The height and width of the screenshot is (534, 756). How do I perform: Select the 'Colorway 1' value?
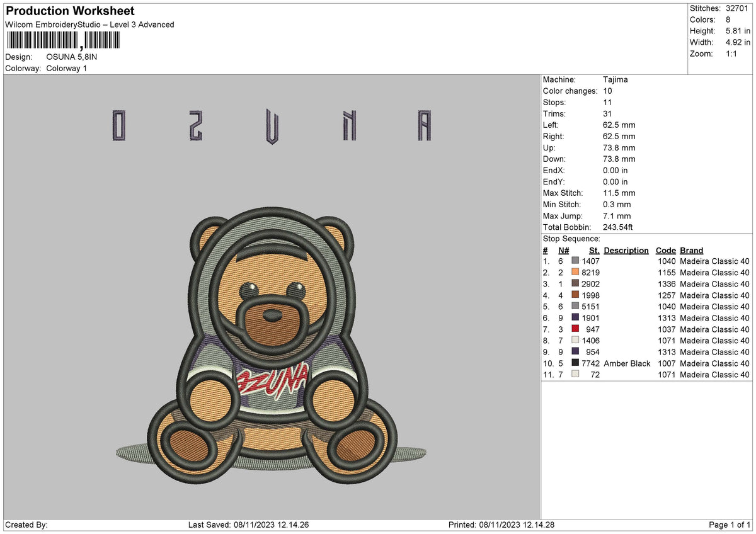click(67, 68)
